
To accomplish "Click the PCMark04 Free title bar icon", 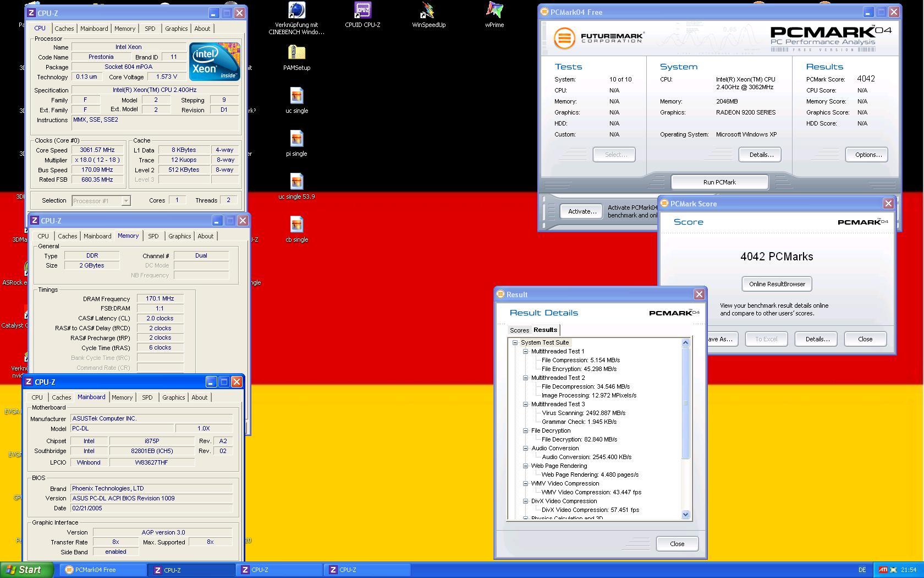I will (x=544, y=12).
